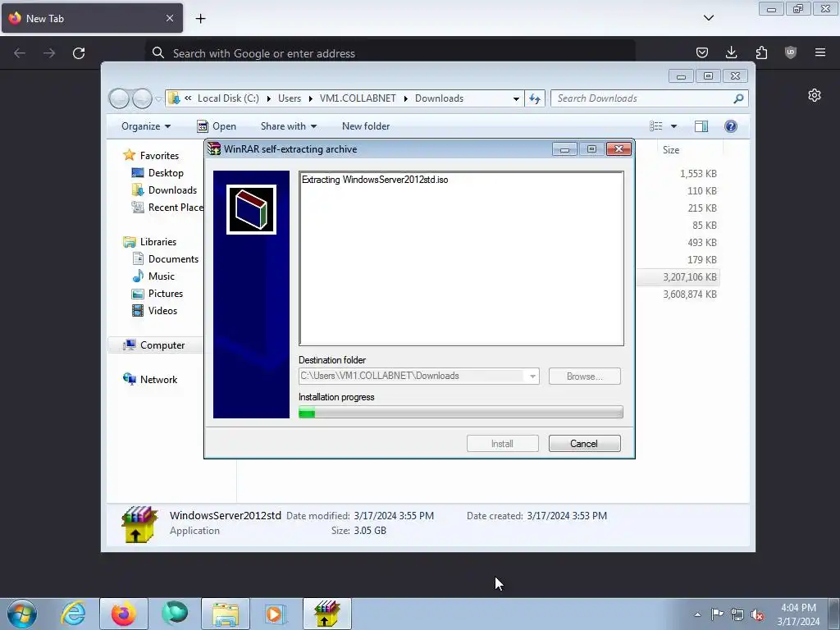The height and width of the screenshot is (630, 840).
Task: Open Documents library
Action: point(173,259)
